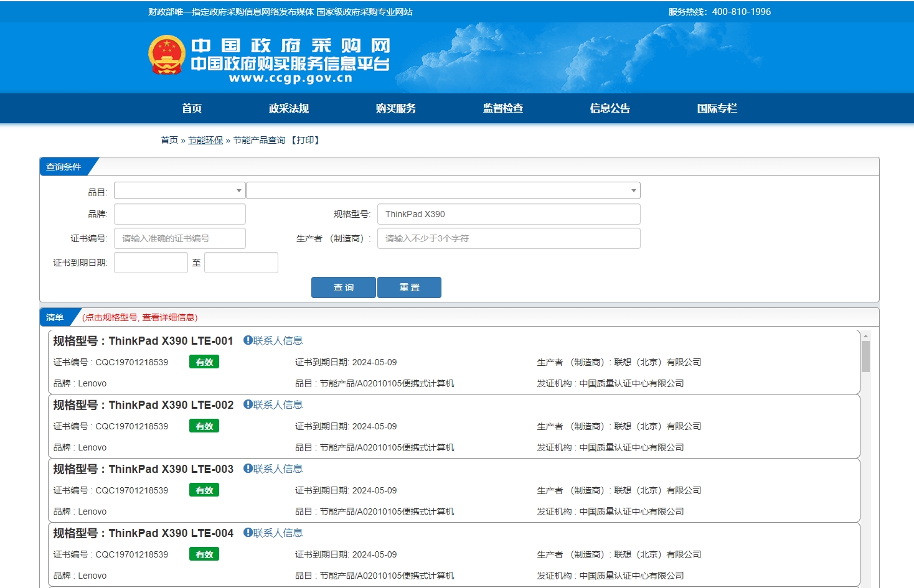Click 证书编号 CQC19701218539 in LTE-001 row
The height and width of the screenshot is (588, 914).
click(111, 362)
